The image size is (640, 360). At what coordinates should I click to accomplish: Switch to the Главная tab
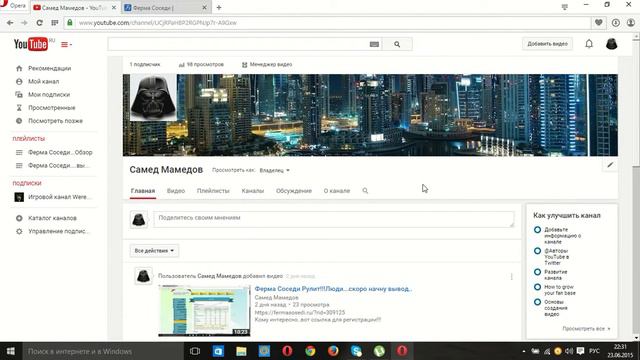(x=143, y=191)
